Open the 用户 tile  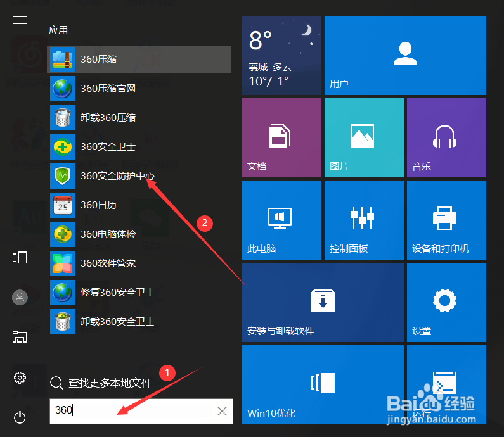point(405,55)
